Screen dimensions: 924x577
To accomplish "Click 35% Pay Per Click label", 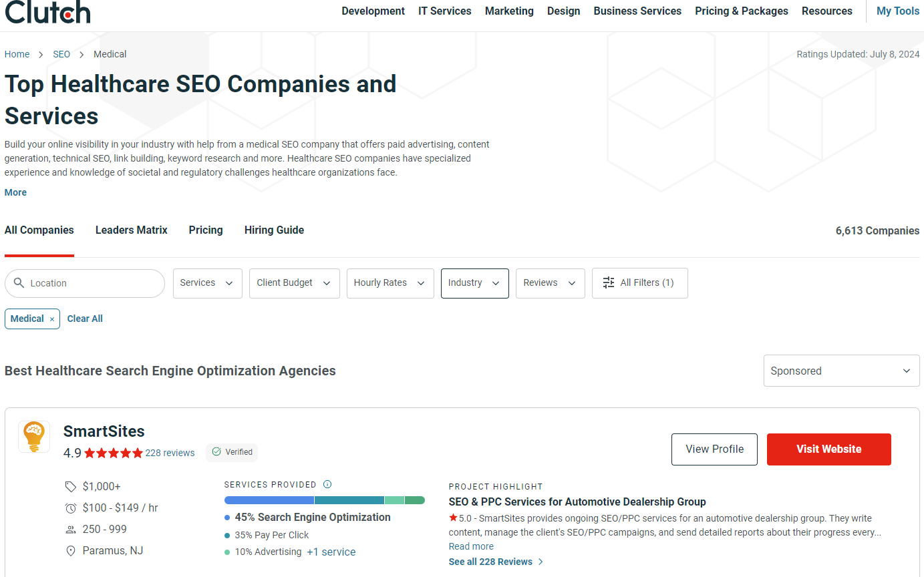I will click(x=272, y=535).
